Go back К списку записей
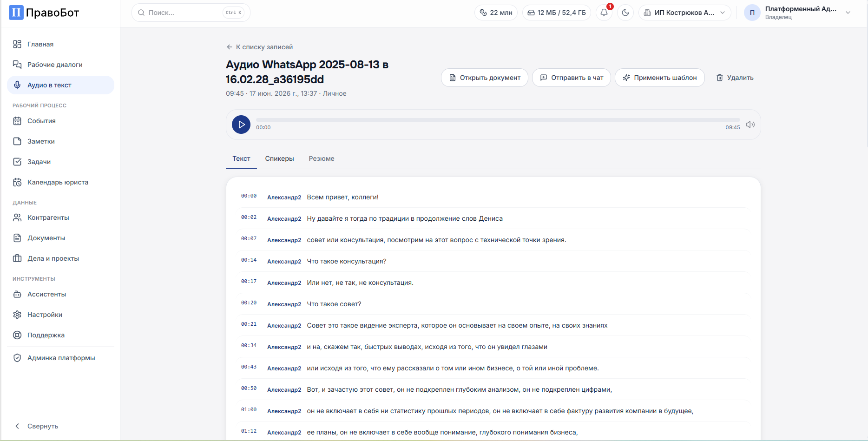Screen dimensions: 868x441 (x=259, y=47)
